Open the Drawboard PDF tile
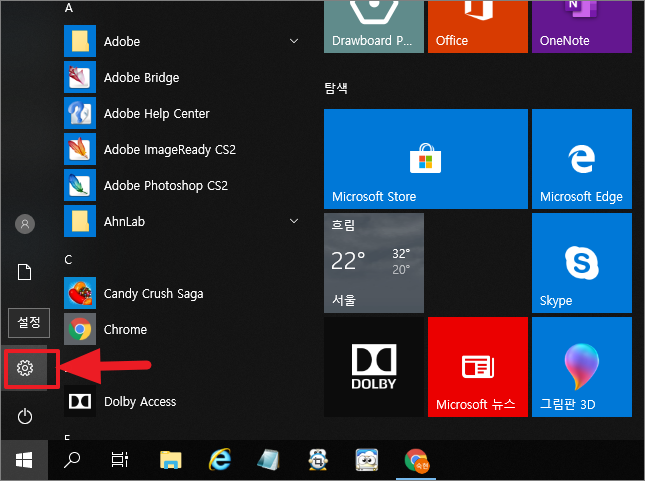Viewport: 645px width, 481px height. pyautogui.click(x=374, y=26)
